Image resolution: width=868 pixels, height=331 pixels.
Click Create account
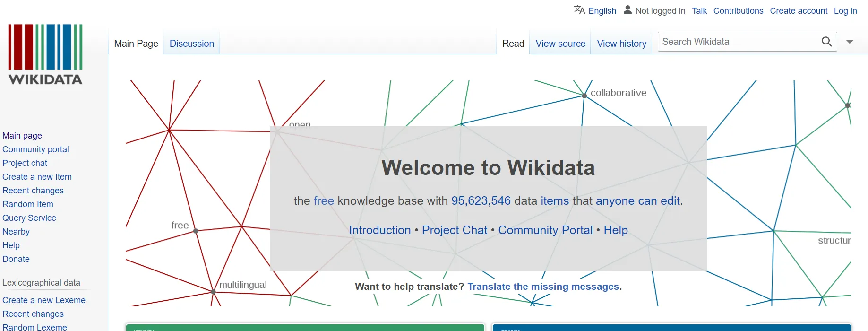click(799, 11)
